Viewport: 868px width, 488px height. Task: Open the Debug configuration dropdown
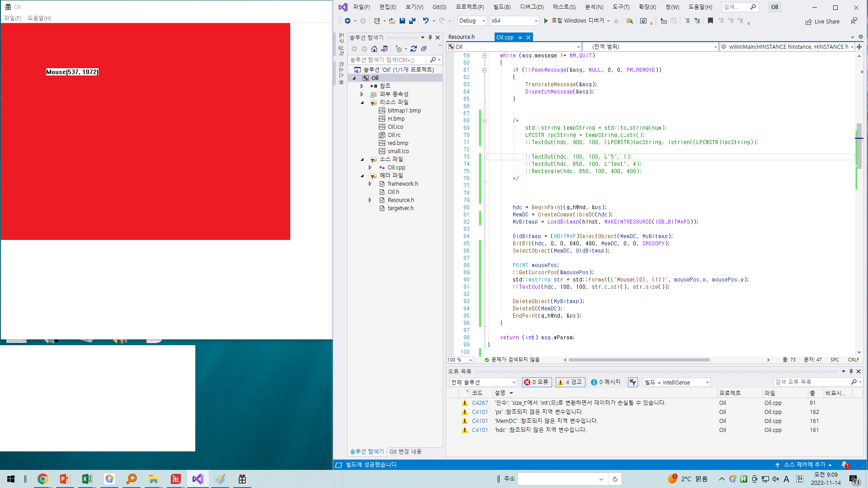[472, 21]
